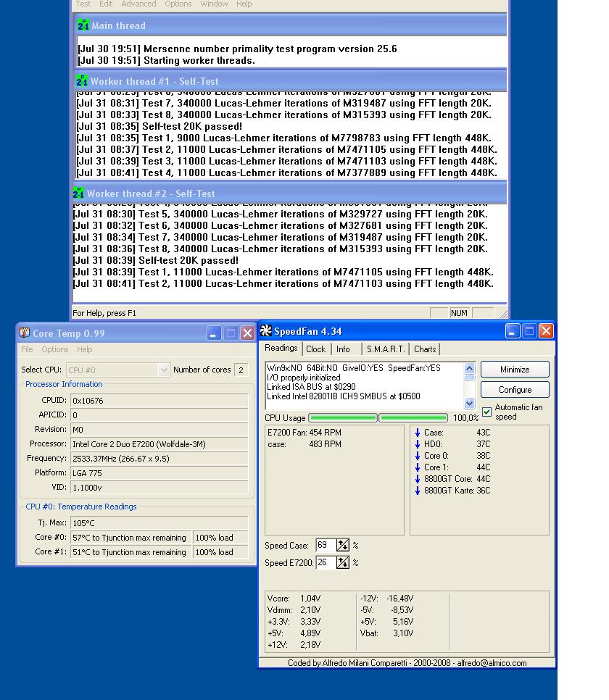Click the CPUID value 0x10676

click(x=159, y=401)
